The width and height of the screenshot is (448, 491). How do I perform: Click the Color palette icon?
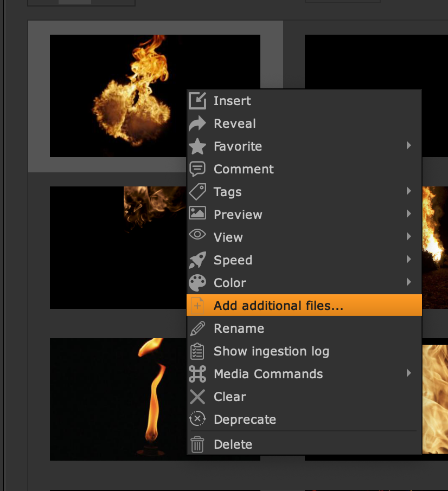pyautogui.click(x=197, y=283)
